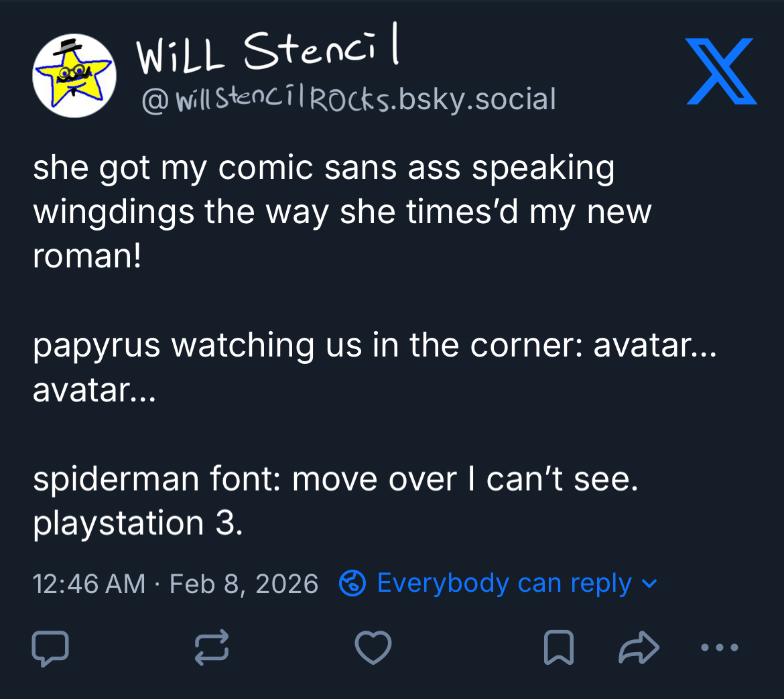Bookmark this post
The image size is (784, 699).
558,648
